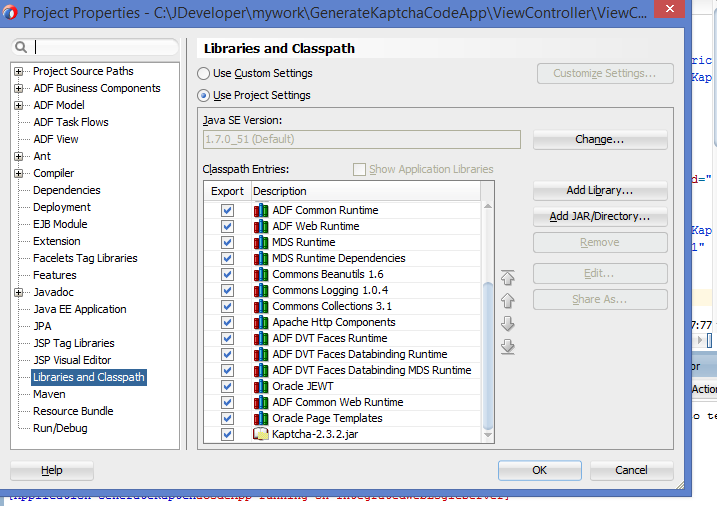Screen dimensions: 717x506
Task: Uncheck export for ADF Web Runtime
Action: [227, 226]
